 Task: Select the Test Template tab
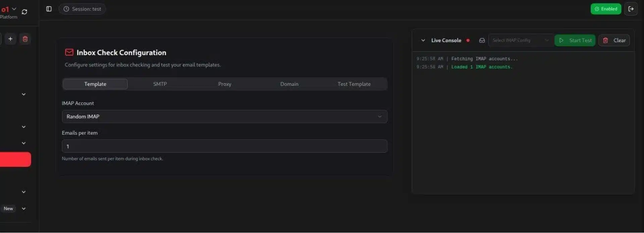pyautogui.click(x=354, y=84)
